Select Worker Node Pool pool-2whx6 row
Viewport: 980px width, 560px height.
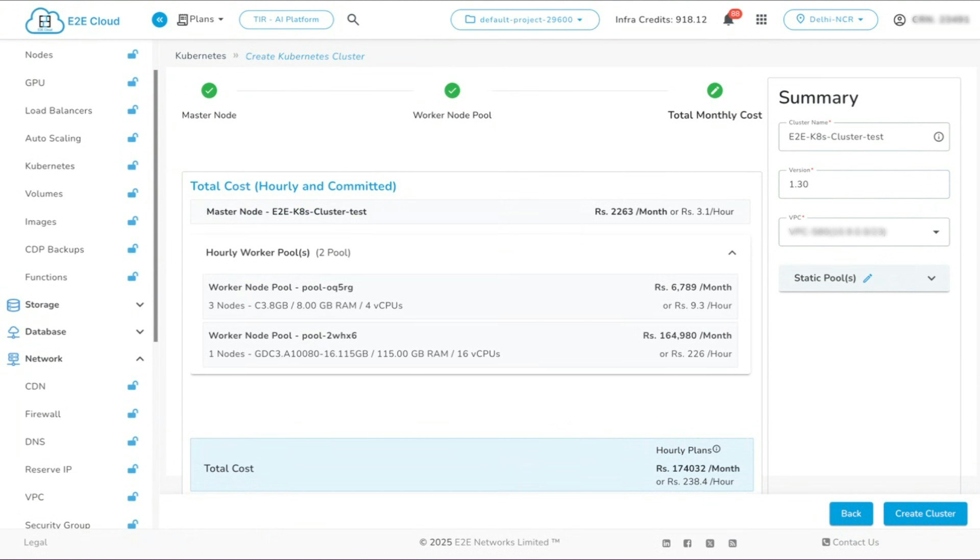coord(470,345)
